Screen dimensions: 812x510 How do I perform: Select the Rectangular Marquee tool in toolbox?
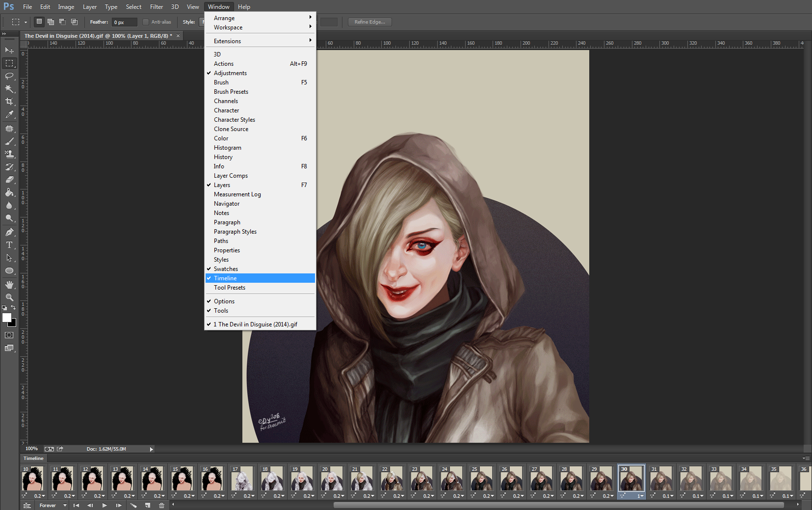click(x=9, y=63)
